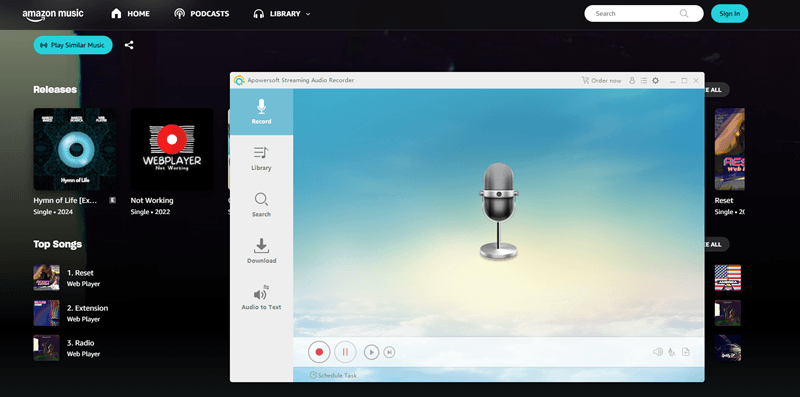Click the Not Working title text
Image resolution: width=800 pixels, height=397 pixels.
click(152, 201)
